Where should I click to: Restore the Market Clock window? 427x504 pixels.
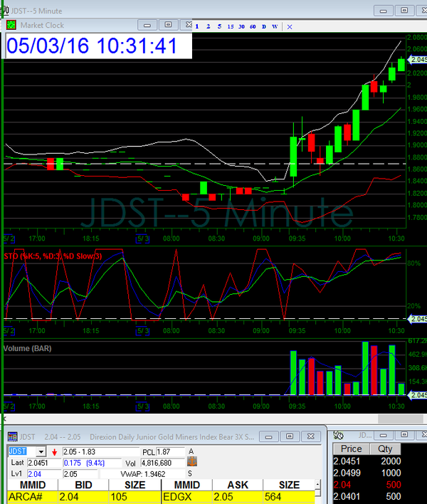[168, 25]
